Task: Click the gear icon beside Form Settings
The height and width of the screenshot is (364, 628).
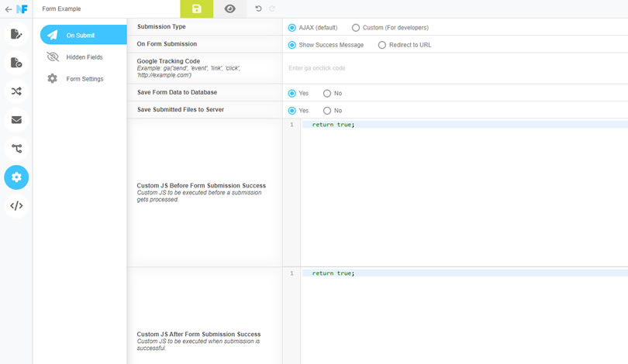Action: pos(53,78)
